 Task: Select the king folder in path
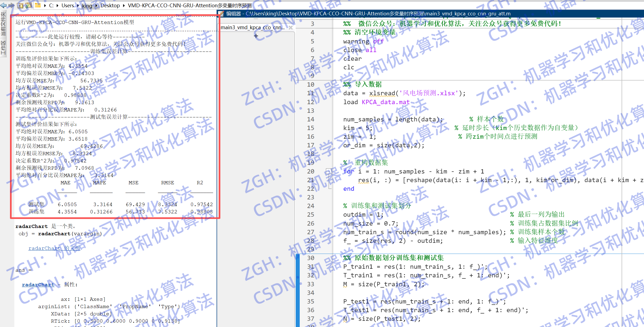coord(87,5)
